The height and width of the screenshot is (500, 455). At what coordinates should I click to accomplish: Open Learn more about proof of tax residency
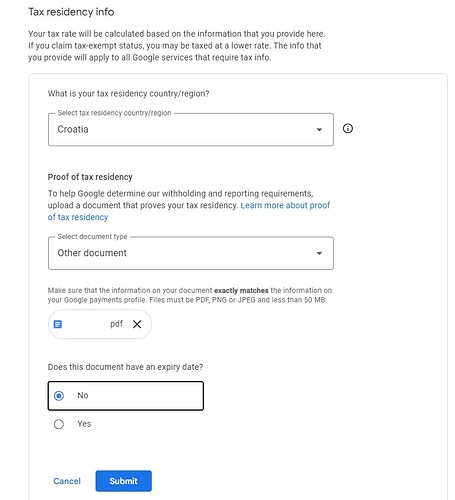tap(189, 211)
